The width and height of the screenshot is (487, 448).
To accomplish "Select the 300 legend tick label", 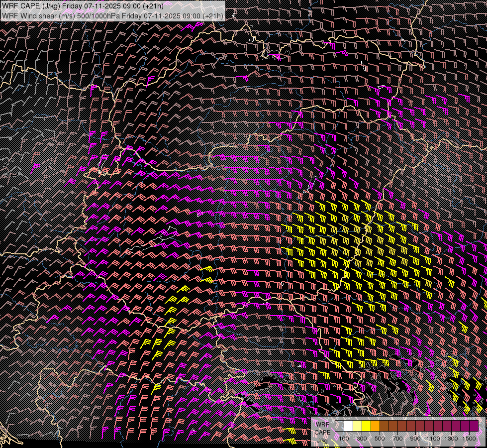I will pyautogui.click(x=362, y=438).
